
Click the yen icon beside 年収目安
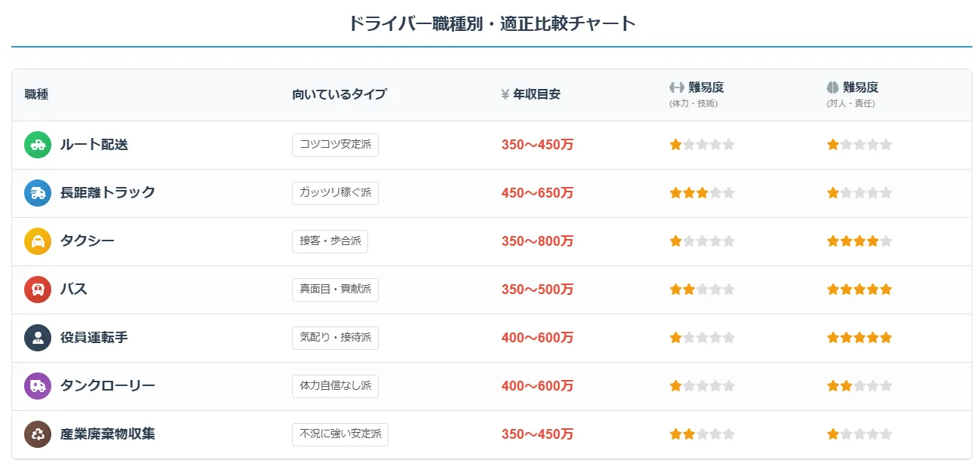[505, 94]
